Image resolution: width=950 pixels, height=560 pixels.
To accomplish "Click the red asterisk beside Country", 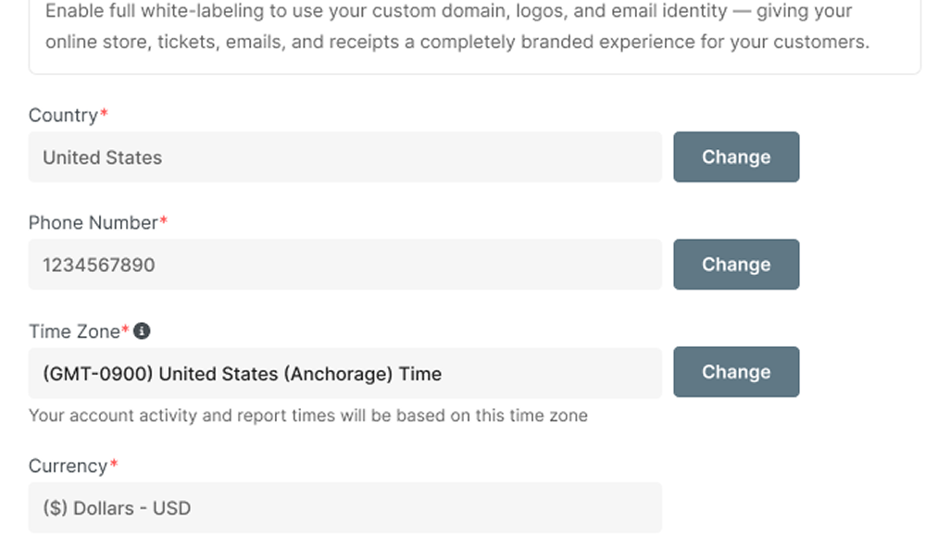I will tap(104, 115).
